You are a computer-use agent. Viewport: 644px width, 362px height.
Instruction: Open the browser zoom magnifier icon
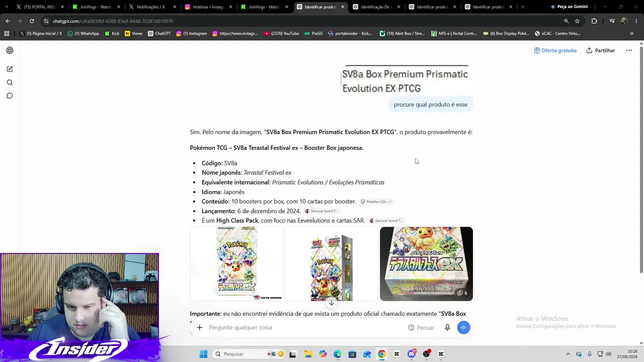(566, 21)
